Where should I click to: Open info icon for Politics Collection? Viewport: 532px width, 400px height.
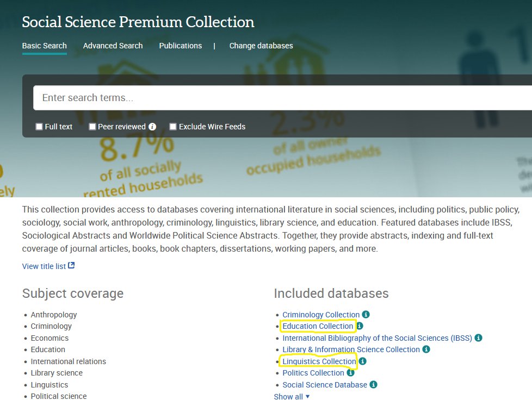[350, 372]
